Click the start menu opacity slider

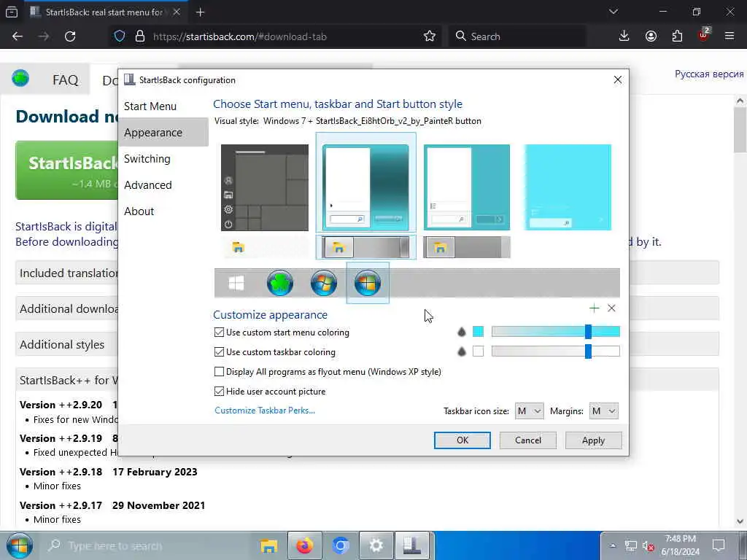[555, 332]
